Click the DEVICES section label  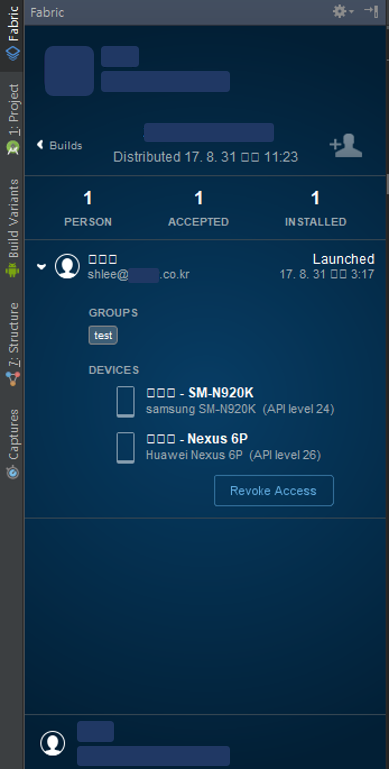pos(114,370)
